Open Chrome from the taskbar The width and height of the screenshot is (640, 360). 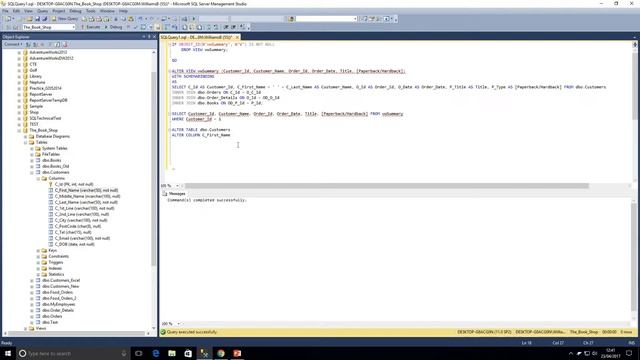coord(221,353)
